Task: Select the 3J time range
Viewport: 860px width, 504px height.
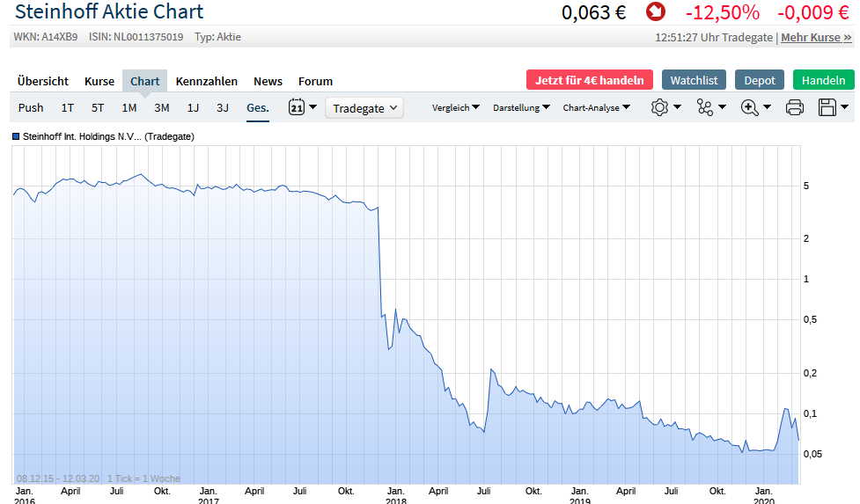Action: coord(222,107)
